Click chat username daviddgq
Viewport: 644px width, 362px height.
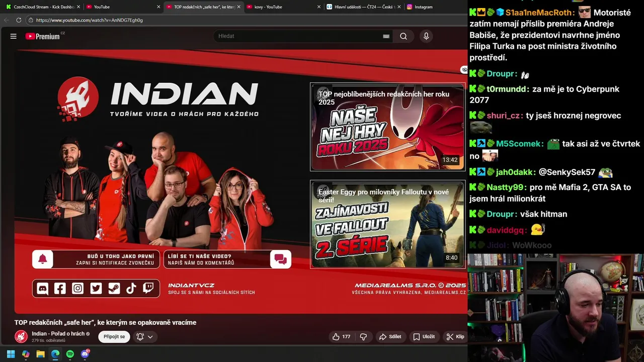pyautogui.click(x=506, y=230)
